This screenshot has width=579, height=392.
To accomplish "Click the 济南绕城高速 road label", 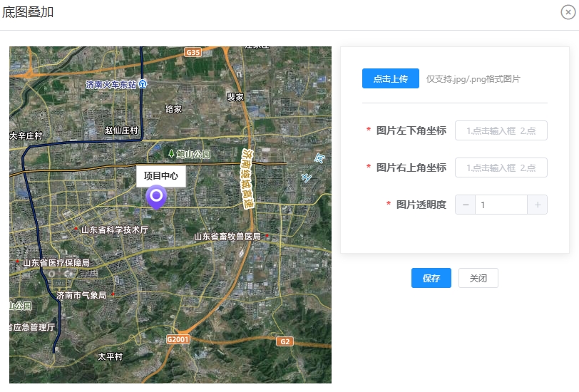I will tap(247, 179).
